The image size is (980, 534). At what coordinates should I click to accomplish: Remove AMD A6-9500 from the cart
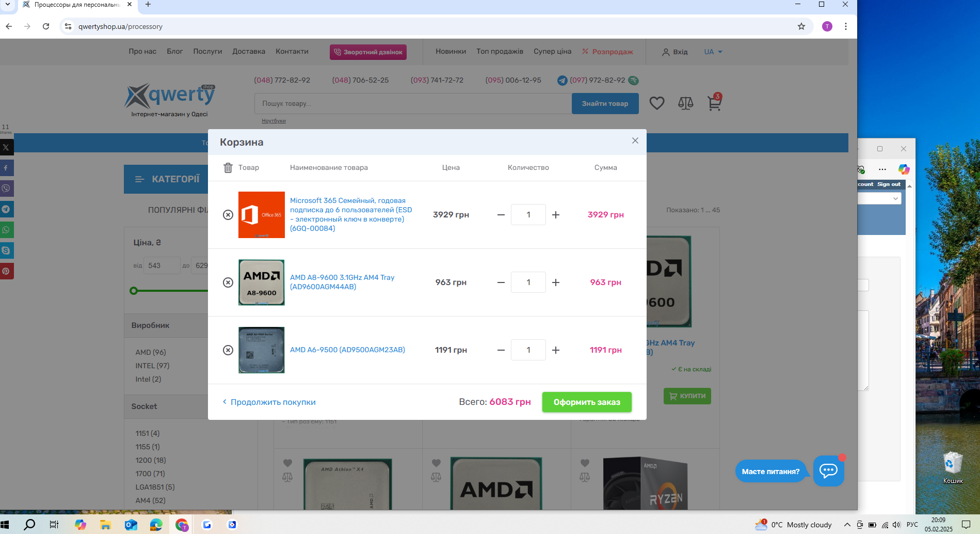pos(228,350)
